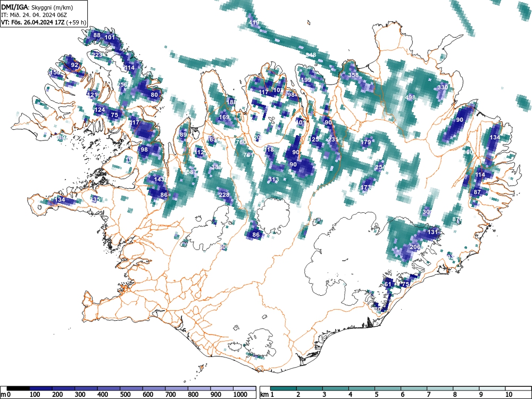
Task: Click the '88' visibility value on the map
Action: (97, 35)
